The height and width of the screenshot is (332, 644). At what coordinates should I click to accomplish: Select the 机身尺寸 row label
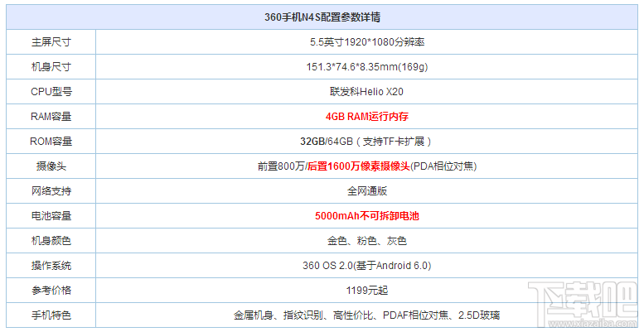[51, 67]
